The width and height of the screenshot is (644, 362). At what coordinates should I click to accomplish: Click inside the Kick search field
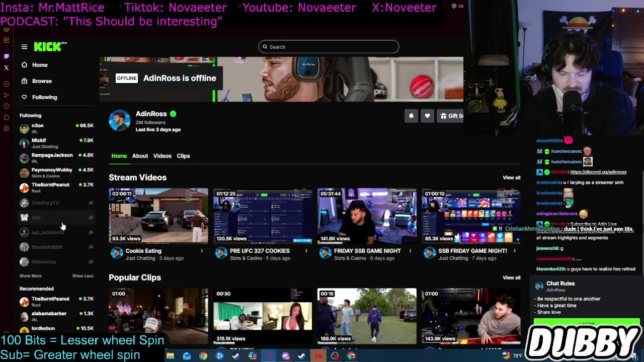point(329,47)
